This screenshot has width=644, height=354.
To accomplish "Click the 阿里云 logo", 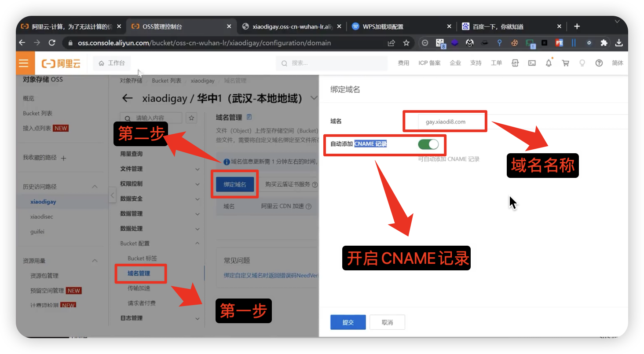I will coord(61,63).
